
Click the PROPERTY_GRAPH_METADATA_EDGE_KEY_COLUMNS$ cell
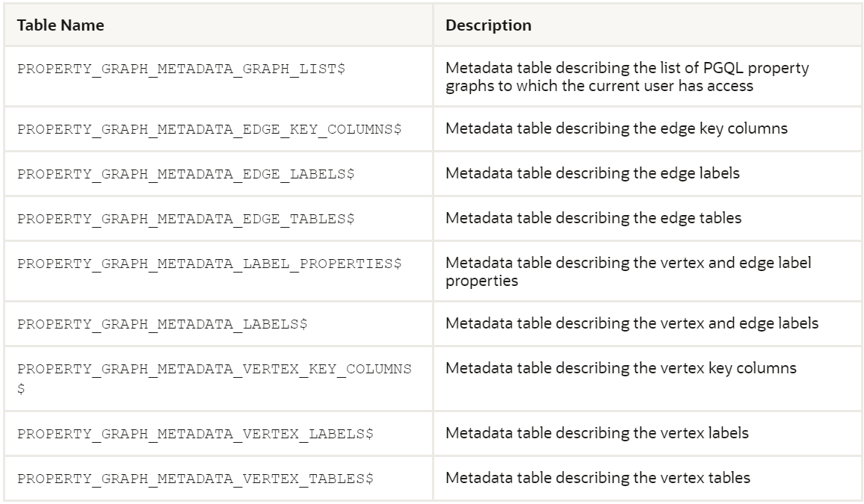209,128
